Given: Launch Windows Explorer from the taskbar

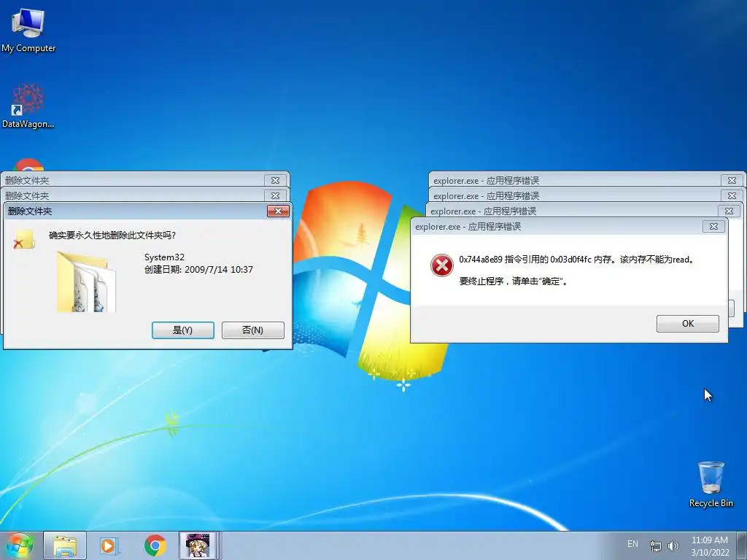Looking at the screenshot, I should [x=65, y=545].
